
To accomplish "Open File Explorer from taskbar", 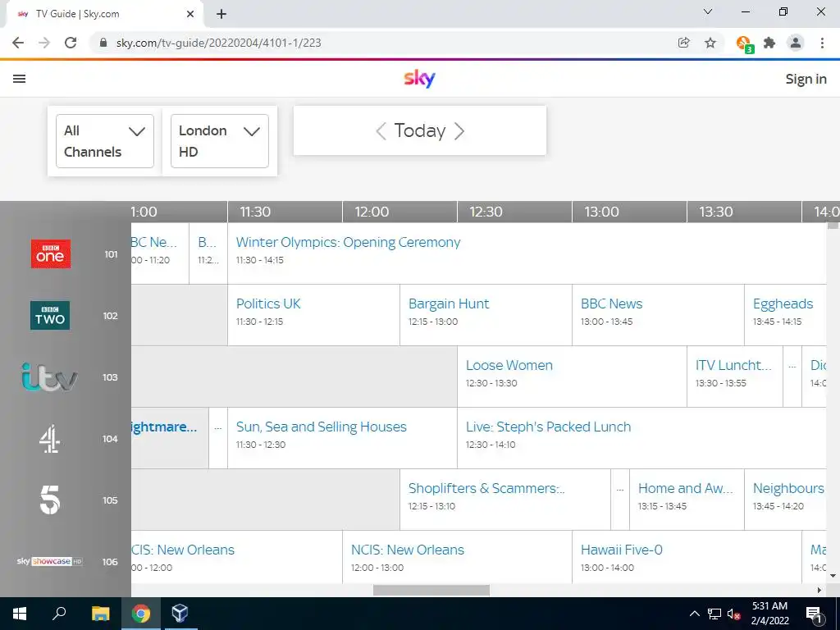I will (100, 614).
